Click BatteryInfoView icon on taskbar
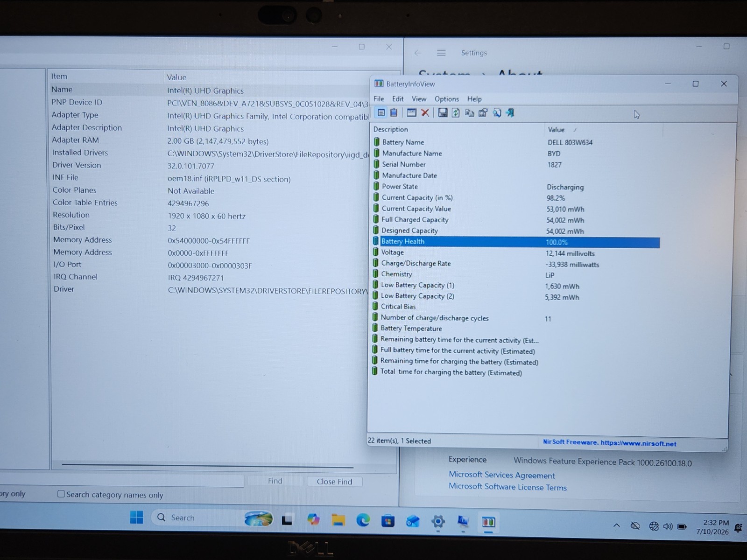 488,522
